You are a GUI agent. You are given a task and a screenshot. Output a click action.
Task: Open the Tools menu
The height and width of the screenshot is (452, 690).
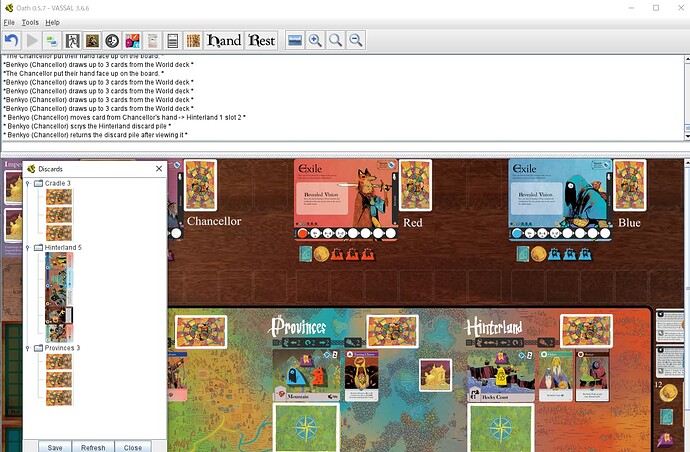coord(30,22)
